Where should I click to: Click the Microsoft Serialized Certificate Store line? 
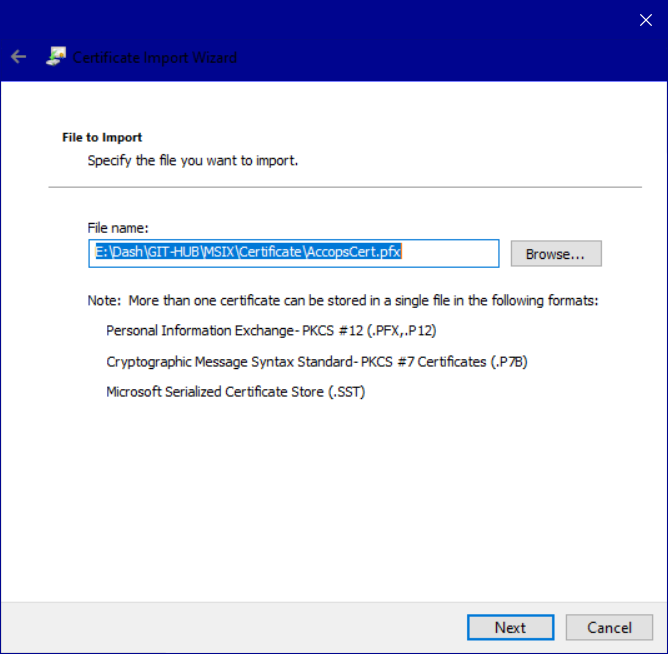point(235,392)
